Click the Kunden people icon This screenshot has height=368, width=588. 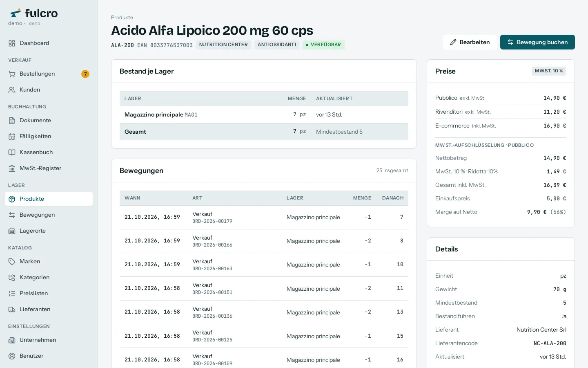[12, 90]
